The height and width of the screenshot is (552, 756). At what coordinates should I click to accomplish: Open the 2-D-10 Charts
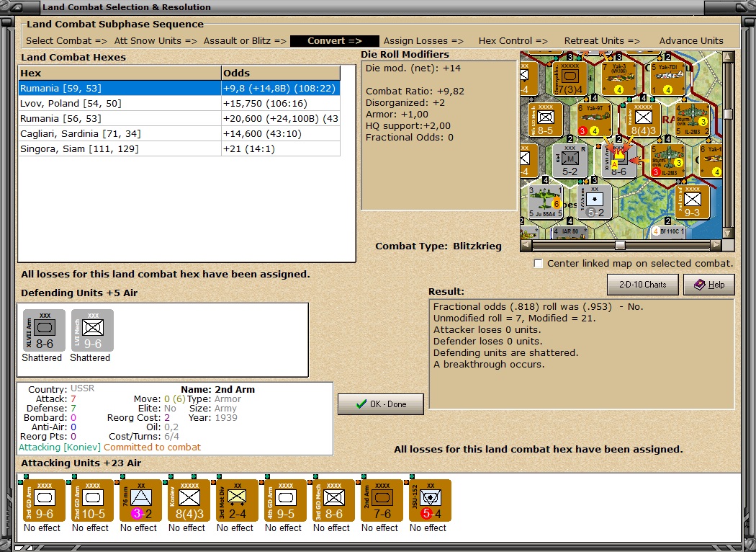click(643, 285)
